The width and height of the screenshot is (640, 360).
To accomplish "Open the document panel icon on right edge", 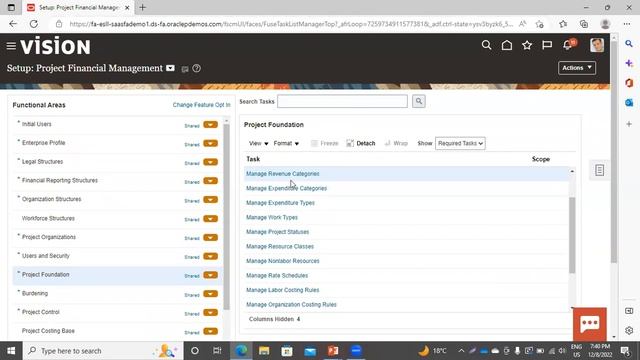I will tap(599, 170).
